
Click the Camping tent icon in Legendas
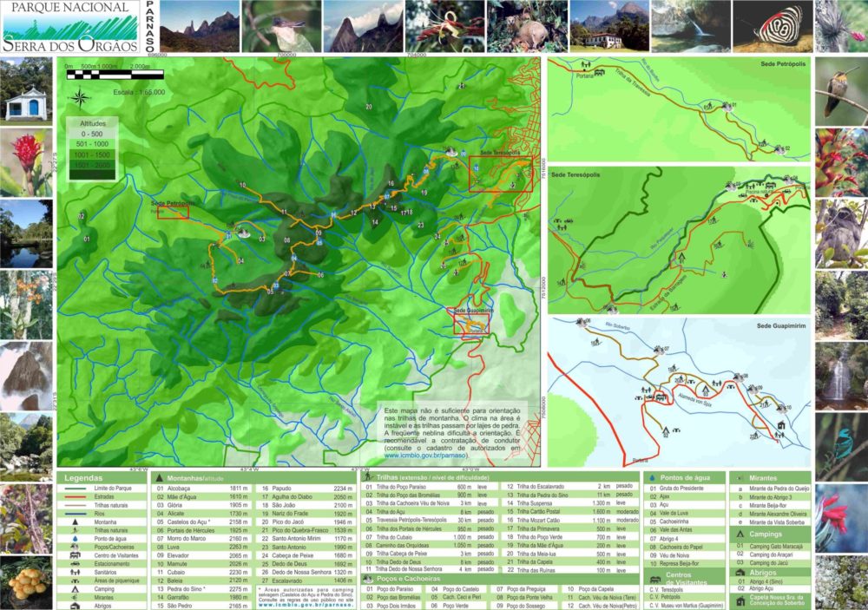[74, 590]
